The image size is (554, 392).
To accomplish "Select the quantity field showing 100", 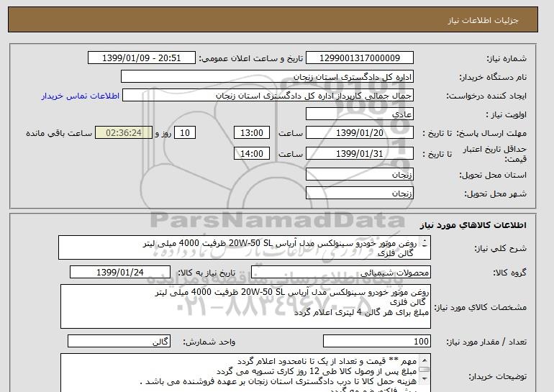I will [x=377, y=341].
